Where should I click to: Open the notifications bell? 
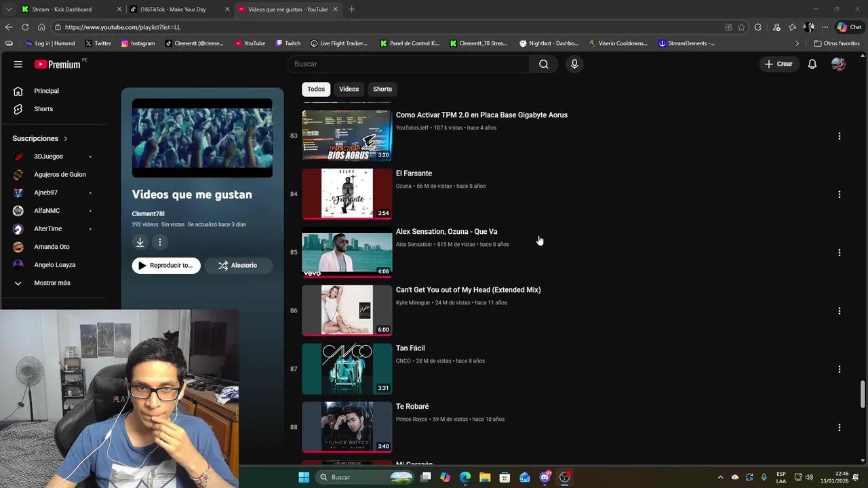tap(812, 64)
